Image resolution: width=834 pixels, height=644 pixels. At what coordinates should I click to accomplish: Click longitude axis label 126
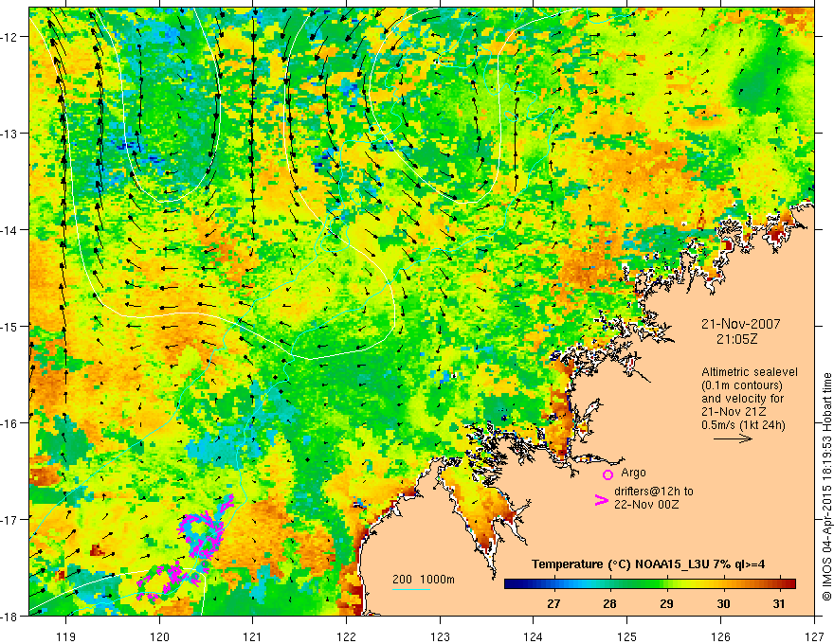[x=720, y=636]
